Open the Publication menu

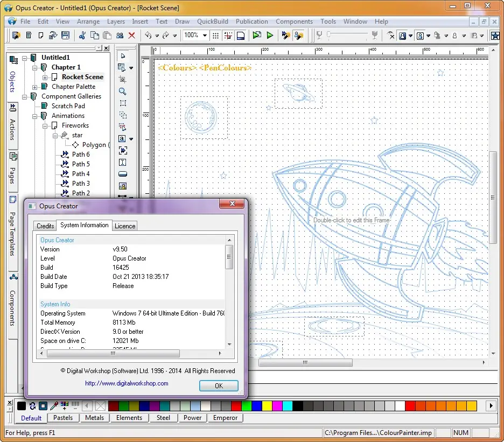[251, 22]
